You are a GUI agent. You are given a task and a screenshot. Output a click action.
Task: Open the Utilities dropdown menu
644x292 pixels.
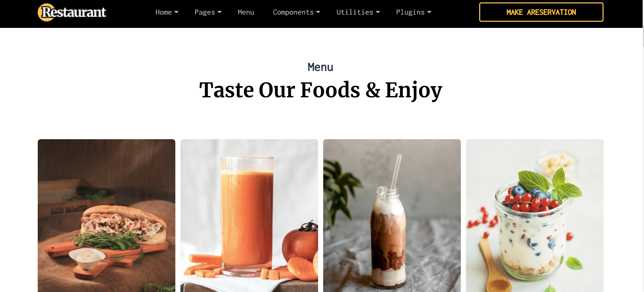(358, 12)
